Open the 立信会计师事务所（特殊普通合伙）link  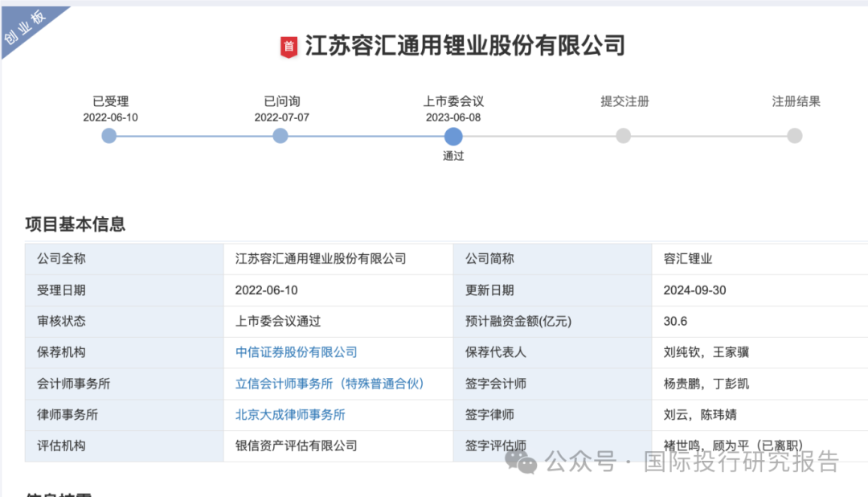click(330, 384)
